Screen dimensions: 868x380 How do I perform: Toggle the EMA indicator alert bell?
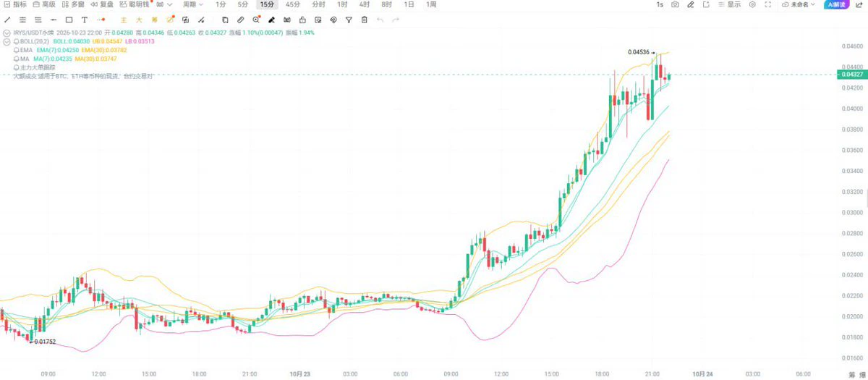click(17, 50)
